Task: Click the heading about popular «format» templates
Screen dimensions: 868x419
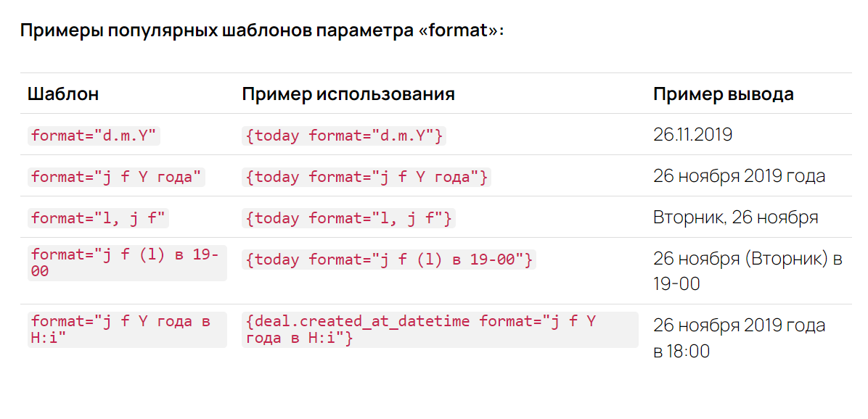Action: [261, 31]
